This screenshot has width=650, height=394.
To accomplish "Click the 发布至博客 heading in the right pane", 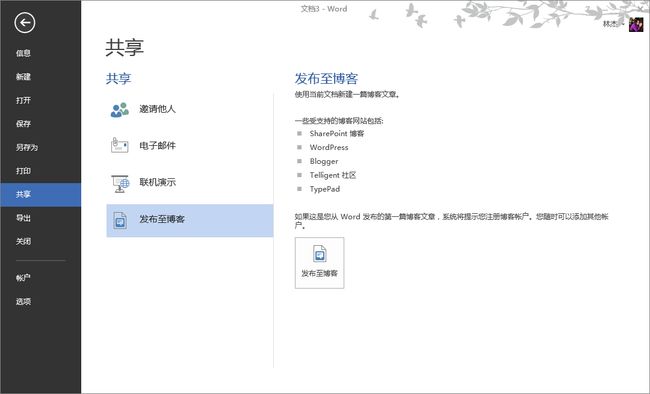I will [326, 78].
